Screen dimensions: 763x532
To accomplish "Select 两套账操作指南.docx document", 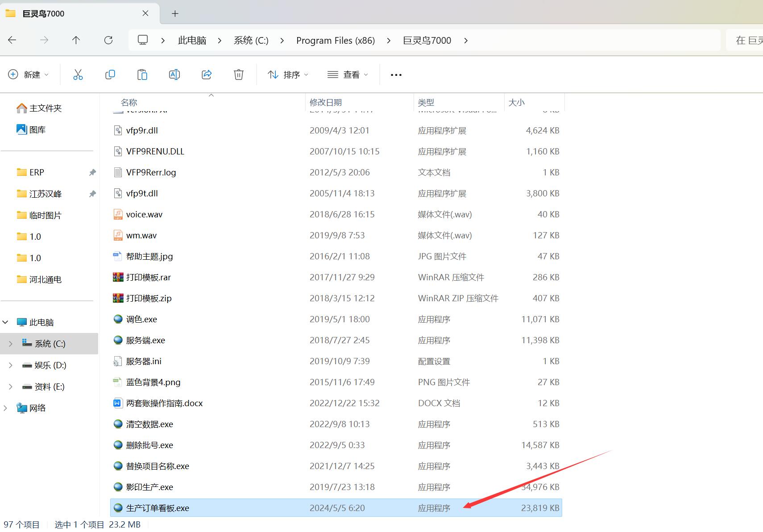I will pyautogui.click(x=164, y=403).
